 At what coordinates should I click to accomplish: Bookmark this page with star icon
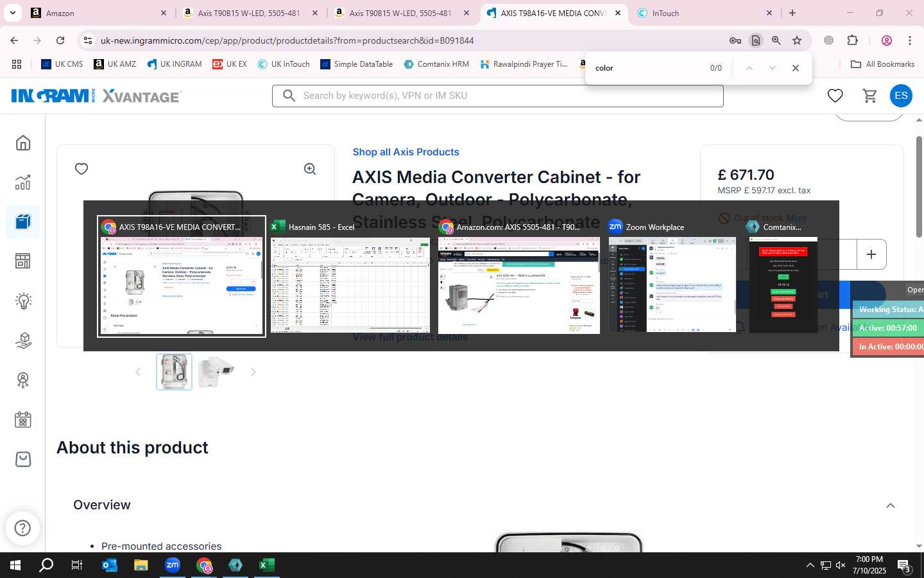click(797, 40)
